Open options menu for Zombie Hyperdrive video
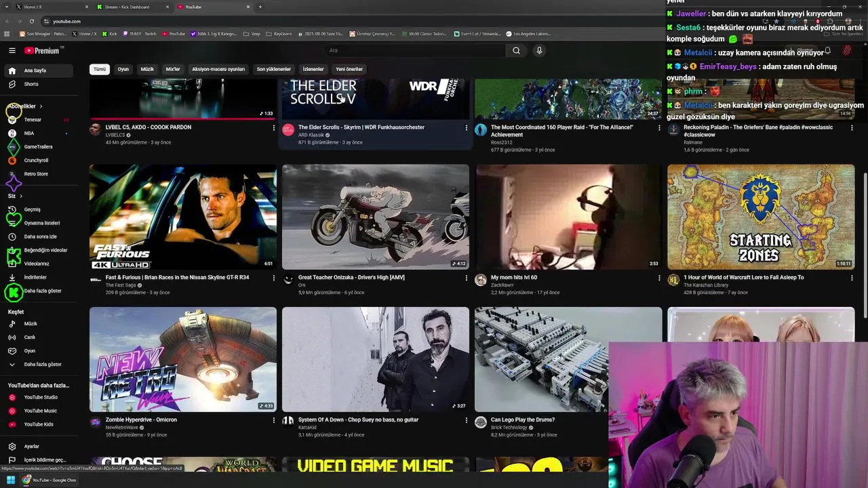 274,420
